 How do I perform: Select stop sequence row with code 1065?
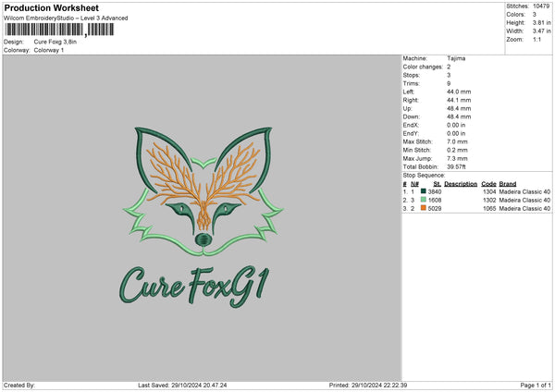click(x=476, y=209)
